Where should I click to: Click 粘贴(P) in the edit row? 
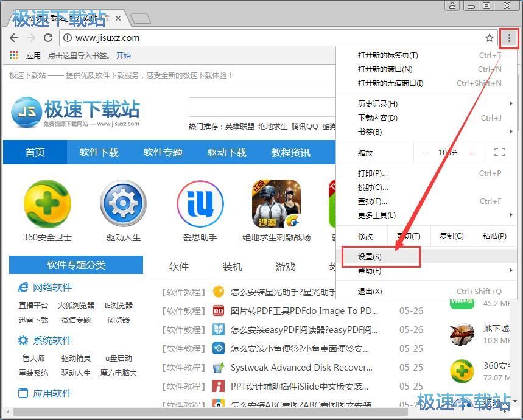494,236
